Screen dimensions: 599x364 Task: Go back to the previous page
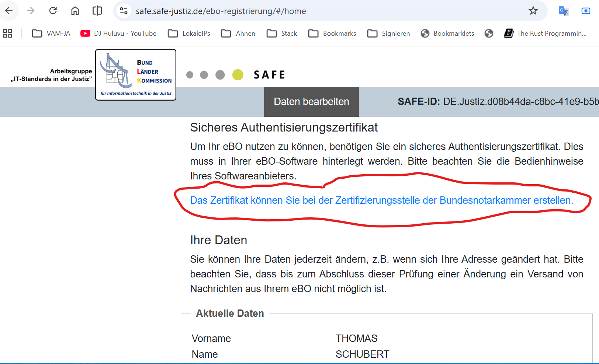tap(9, 11)
